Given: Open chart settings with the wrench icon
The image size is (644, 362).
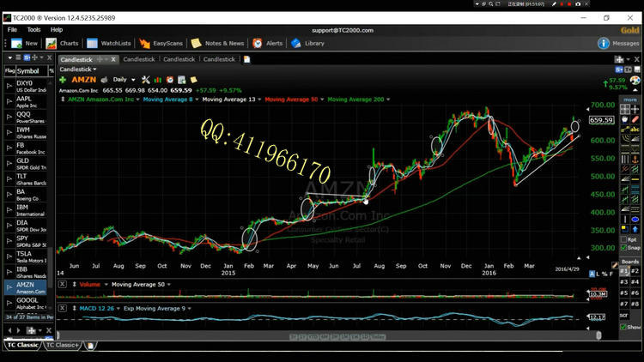Looking at the screenshot, I should click(x=145, y=80).
